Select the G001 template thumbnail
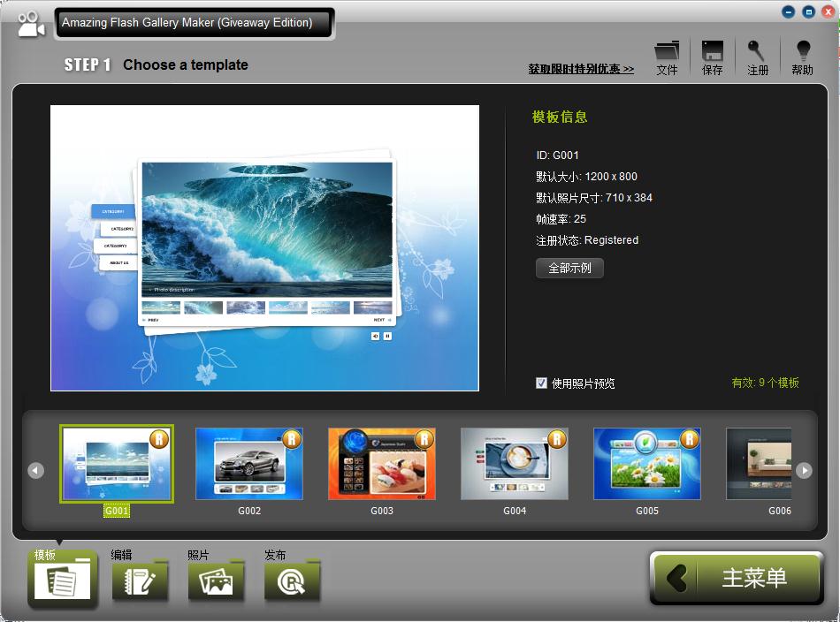This screenshot has height=622, width=840. pos(116,464)
